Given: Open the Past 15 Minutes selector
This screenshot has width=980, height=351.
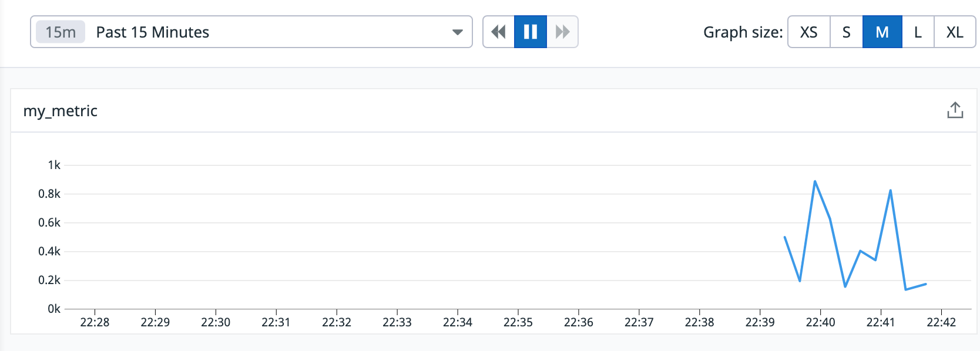Looking at the screenshot, I should click(251, 32).
